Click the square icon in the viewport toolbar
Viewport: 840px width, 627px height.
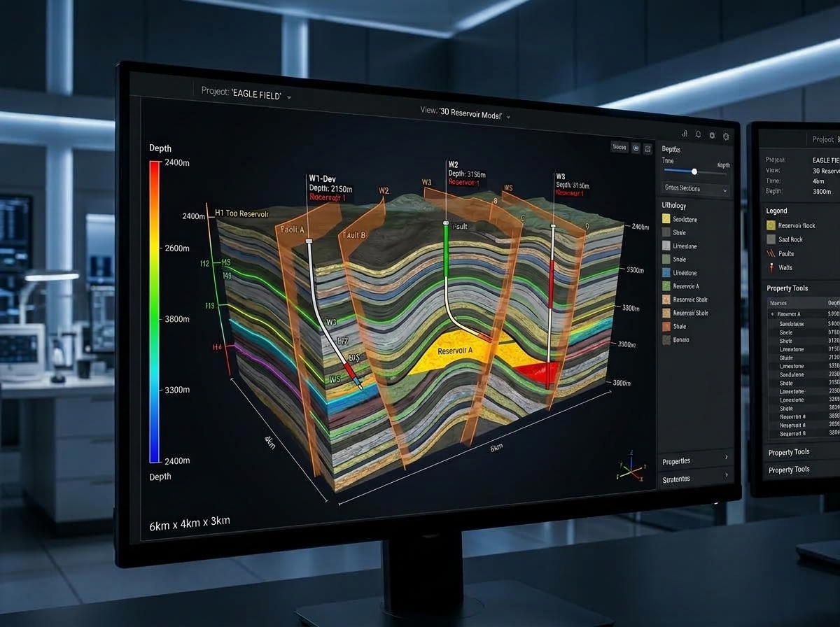point(648,148)
